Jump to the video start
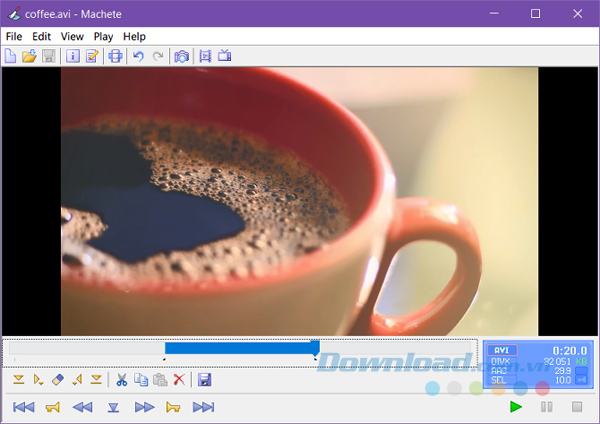The image size is (600, 424). (x=23, y=407)
